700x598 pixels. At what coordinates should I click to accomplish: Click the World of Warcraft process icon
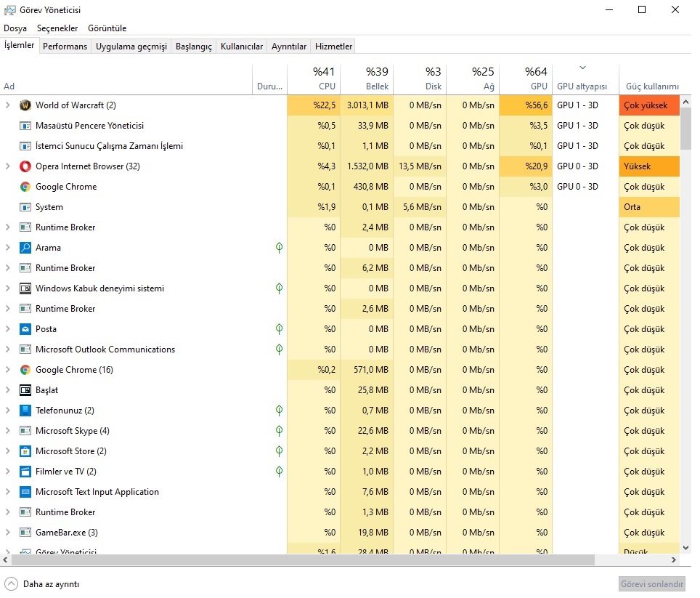coord(25,105)
